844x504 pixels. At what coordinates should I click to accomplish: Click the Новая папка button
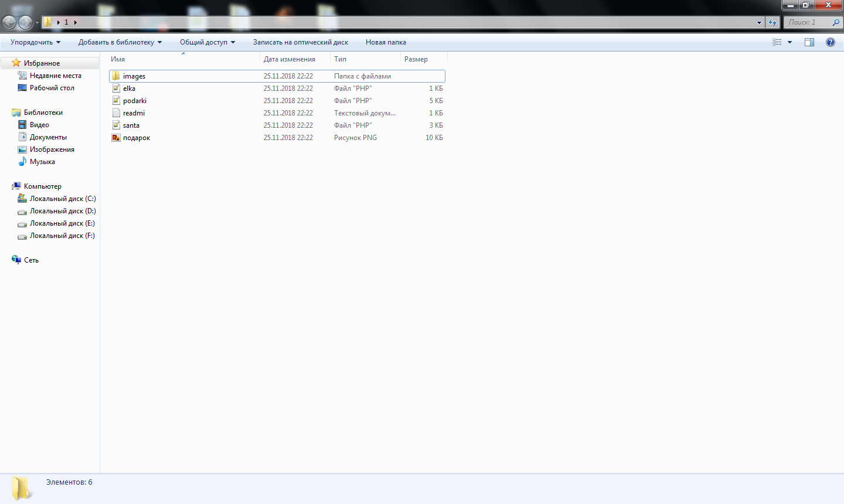tap(386, 42)
